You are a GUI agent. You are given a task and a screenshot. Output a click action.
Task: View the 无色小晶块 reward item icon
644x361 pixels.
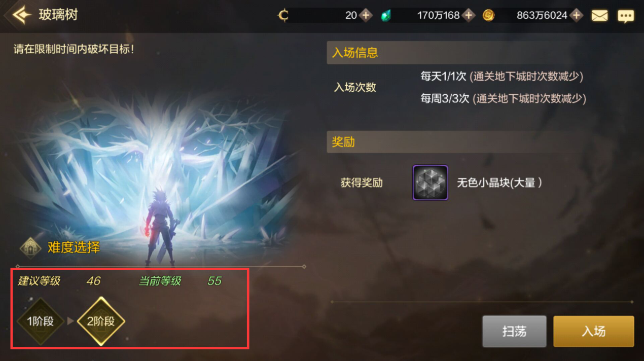click(430, 183)
